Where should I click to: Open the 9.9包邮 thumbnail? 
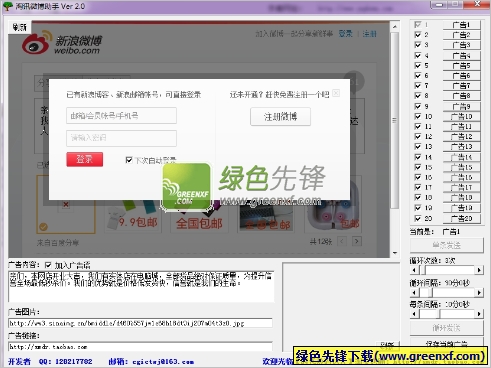pos(133,216)
